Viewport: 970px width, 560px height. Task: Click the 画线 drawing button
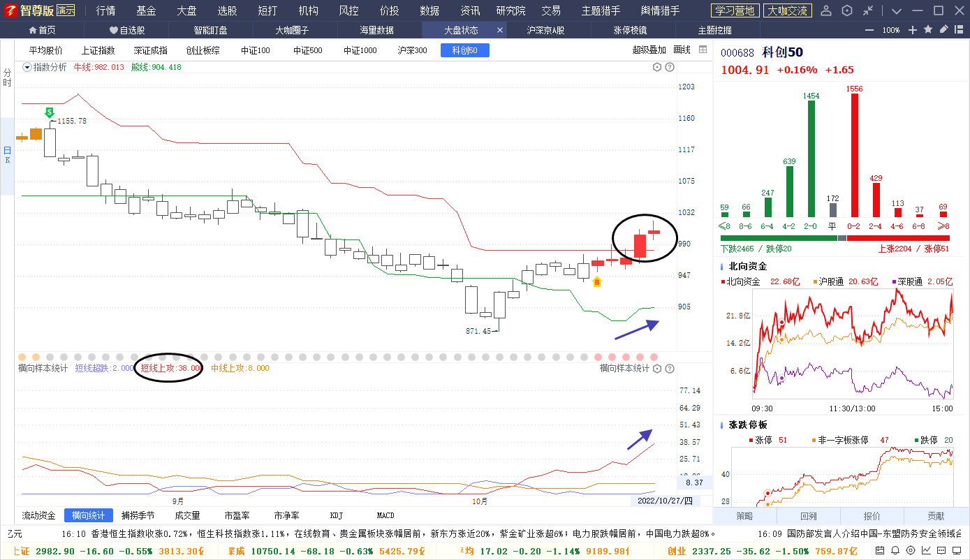coord(682,50)
